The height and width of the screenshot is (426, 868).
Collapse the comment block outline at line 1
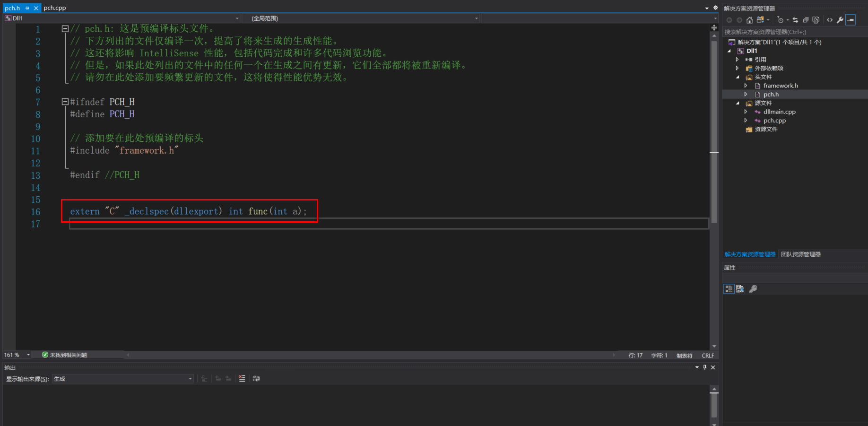[x=65, y=29]
